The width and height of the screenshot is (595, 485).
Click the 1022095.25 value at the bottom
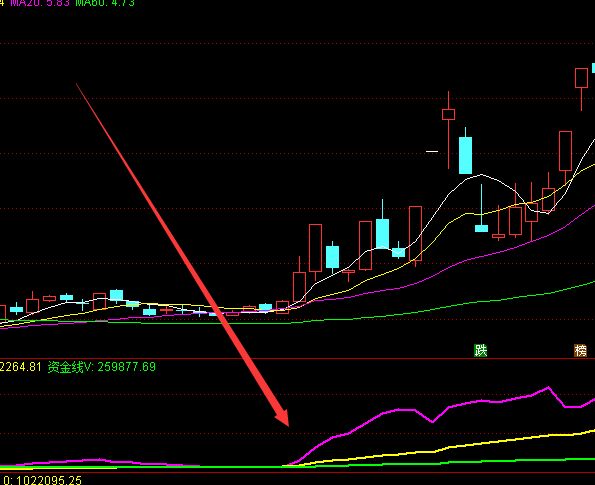point(49,480)
